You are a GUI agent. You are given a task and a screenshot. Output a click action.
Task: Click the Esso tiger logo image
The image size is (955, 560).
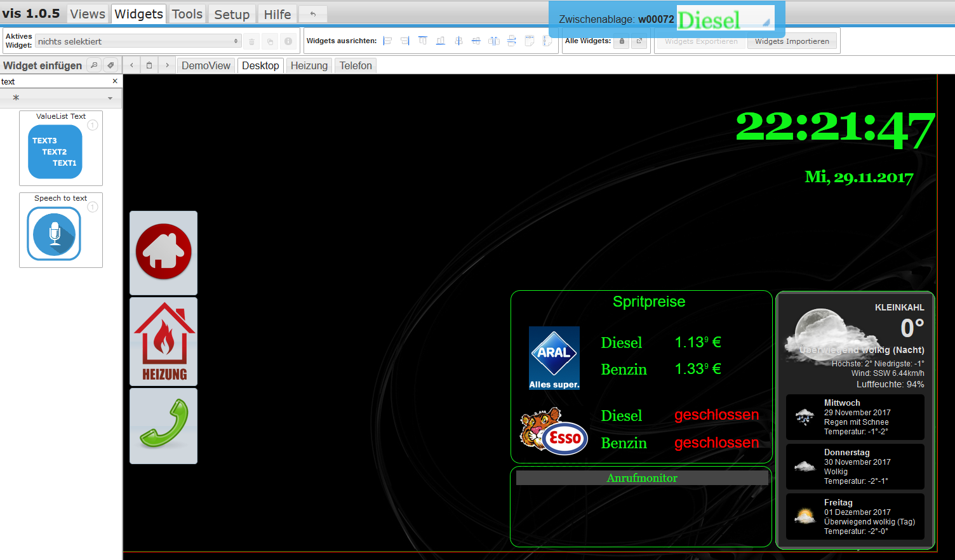(x=554, y=431)
